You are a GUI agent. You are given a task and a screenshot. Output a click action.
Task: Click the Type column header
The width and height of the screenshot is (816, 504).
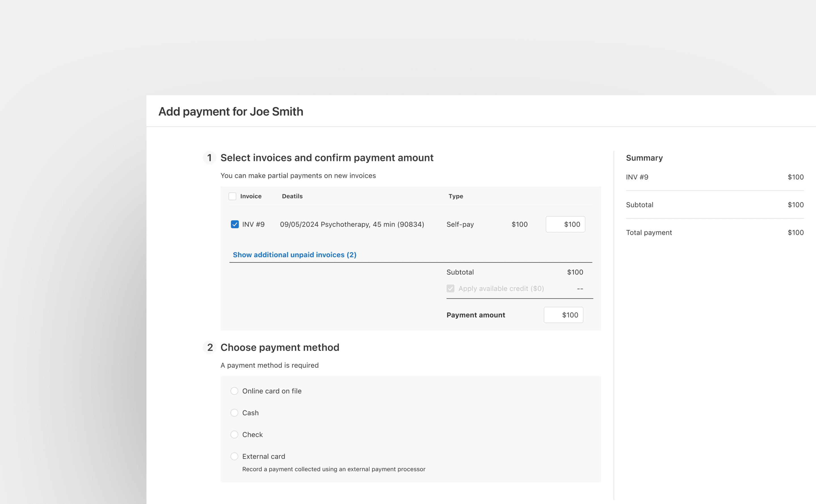tap(455, 196)
